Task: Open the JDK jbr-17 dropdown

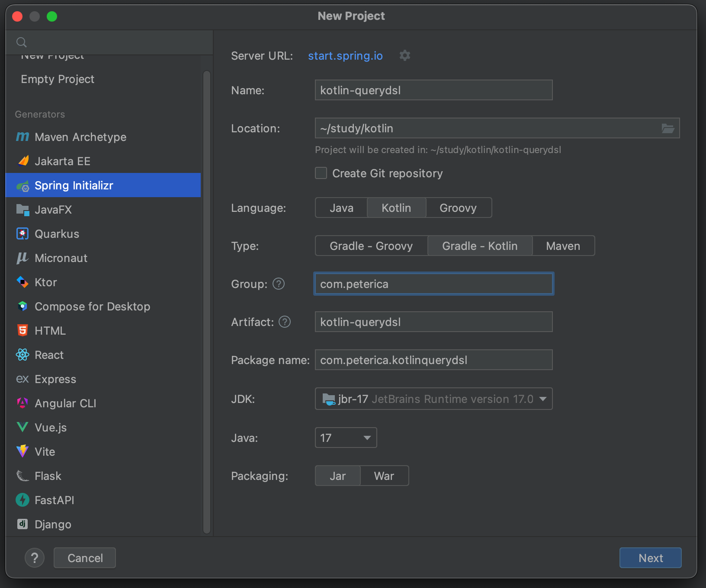Action: pyautogui.click(x=434, y=399)
